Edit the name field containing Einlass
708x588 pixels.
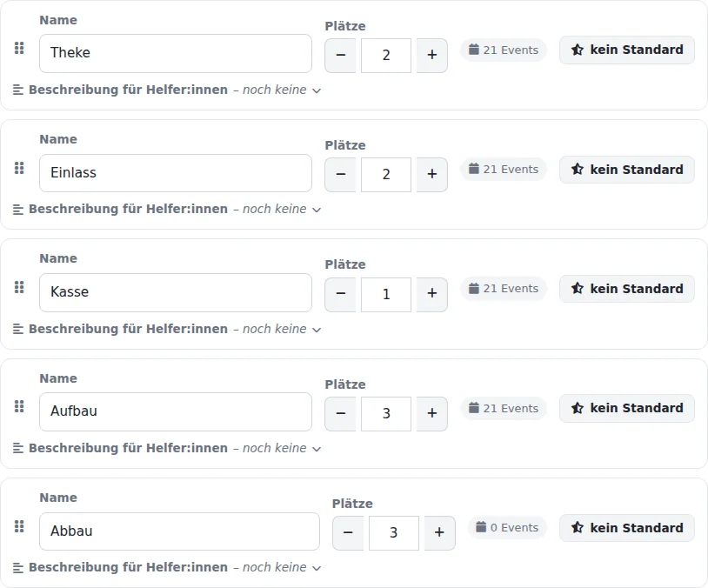click(x=176, y=173)
